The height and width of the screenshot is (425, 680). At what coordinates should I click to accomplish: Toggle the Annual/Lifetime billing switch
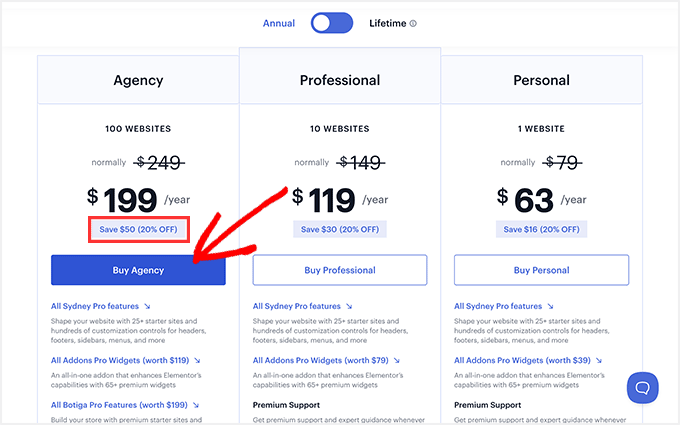(332, 23)
